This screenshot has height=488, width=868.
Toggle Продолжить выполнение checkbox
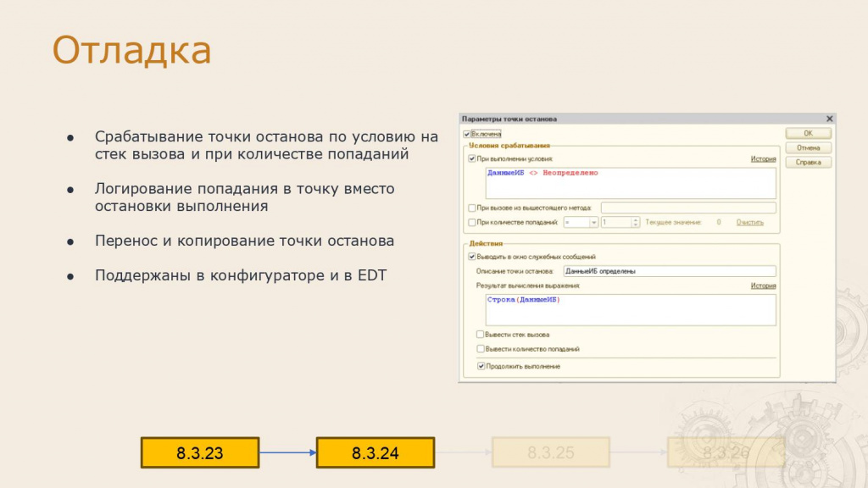pos(481,366)
